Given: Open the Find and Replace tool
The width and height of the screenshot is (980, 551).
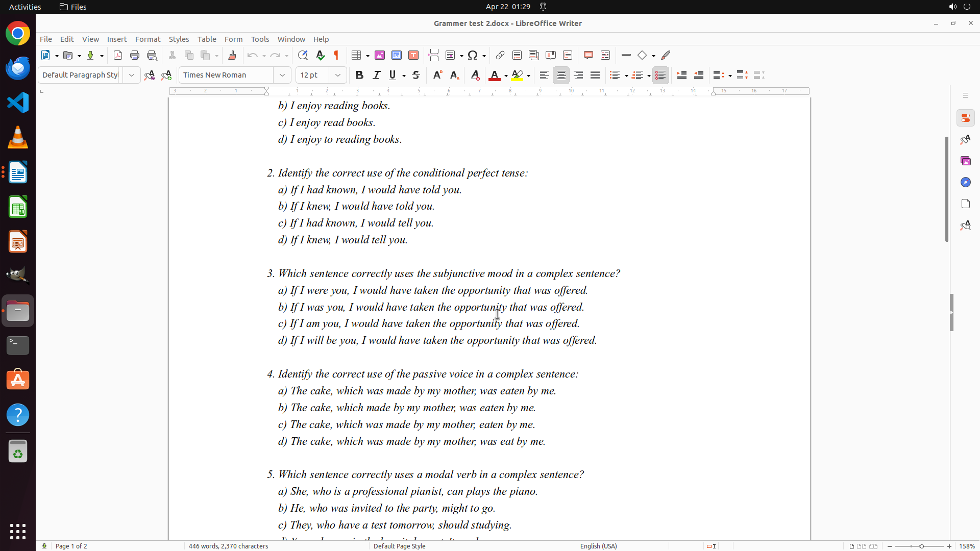Looking at the screenshot, I should click(303, 55).
